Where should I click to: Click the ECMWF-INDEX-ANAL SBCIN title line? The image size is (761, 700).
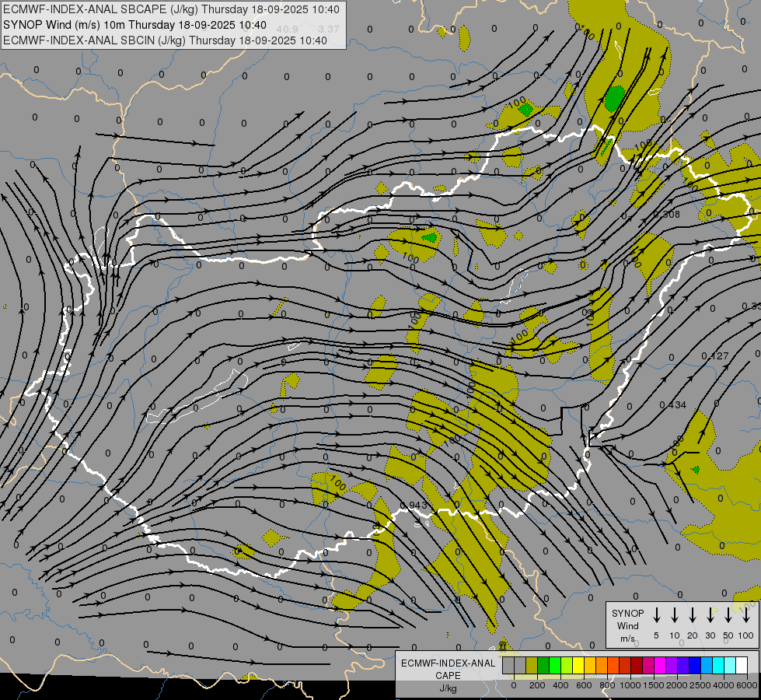(165, 40)
